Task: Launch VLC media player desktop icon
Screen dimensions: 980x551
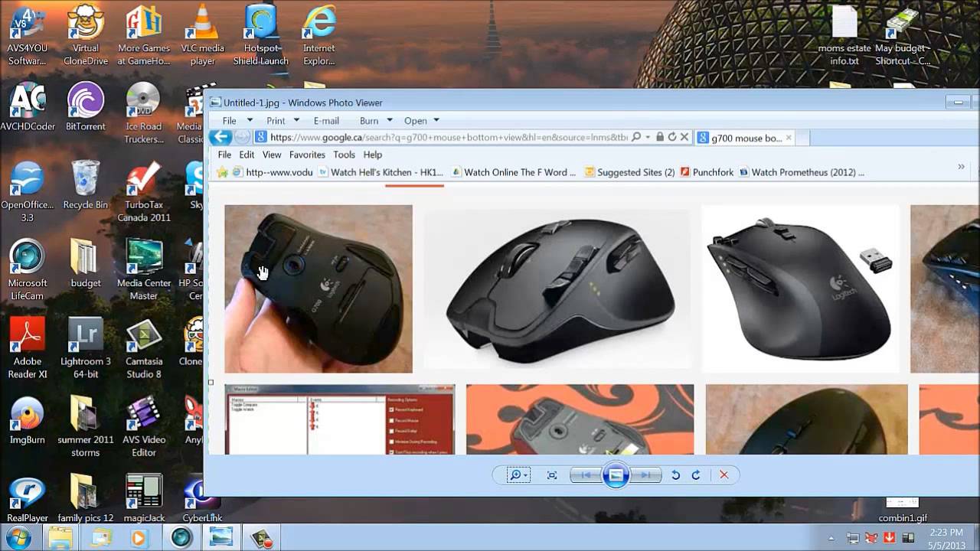Action: [x=203, y=36]
